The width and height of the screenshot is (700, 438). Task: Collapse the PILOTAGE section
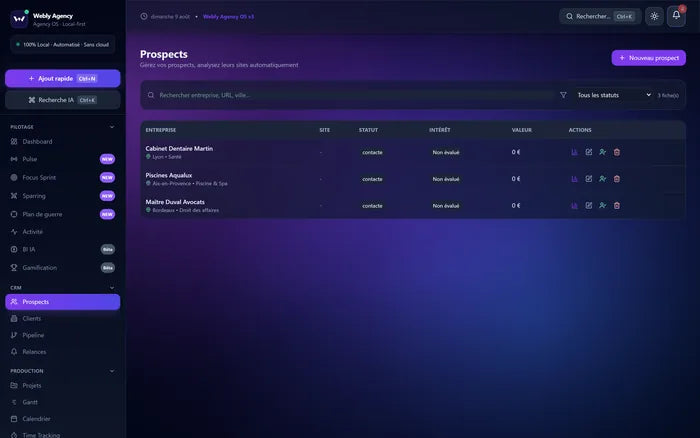(112, 127)
